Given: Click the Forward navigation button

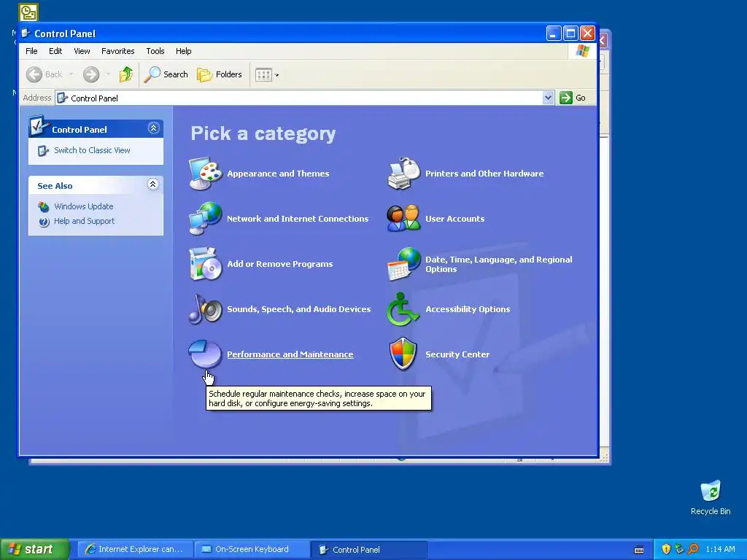Looking at the screenshot, I should tap(91, 74).
